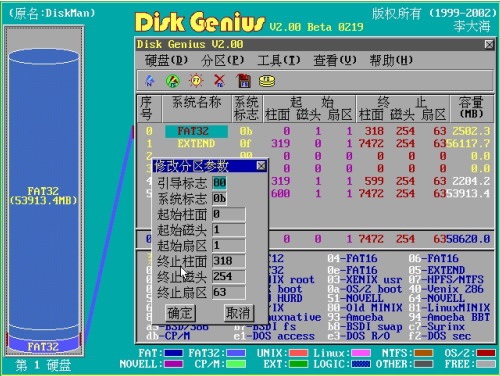Click the 0a-OS/2 boot type entry
Screen dimensions: 500x376
tap(364, 289)
